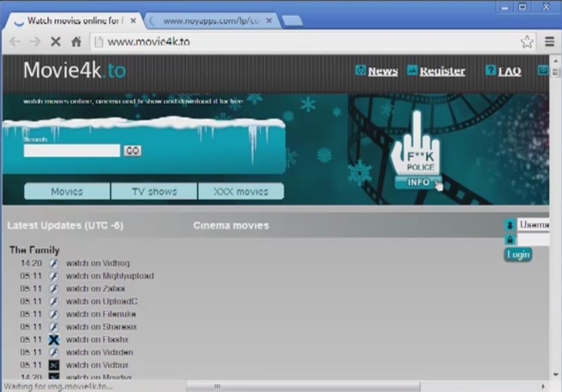Screen dimensions: 562x392
Task: Click the Register icon beside the link
Action: 412,70
